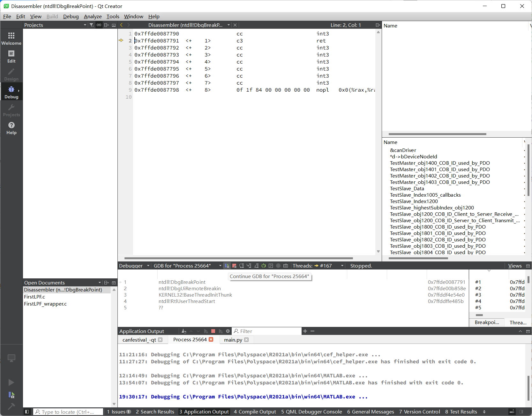
Task: Select the Edit mode icon
Action: pos(11,56)
